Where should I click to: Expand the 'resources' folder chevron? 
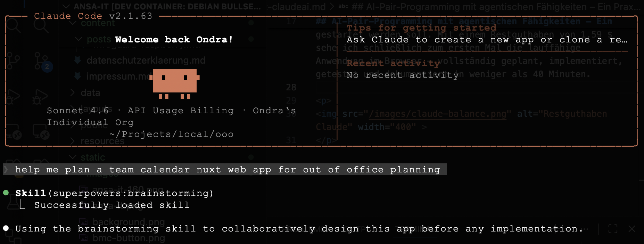point(73,141)
